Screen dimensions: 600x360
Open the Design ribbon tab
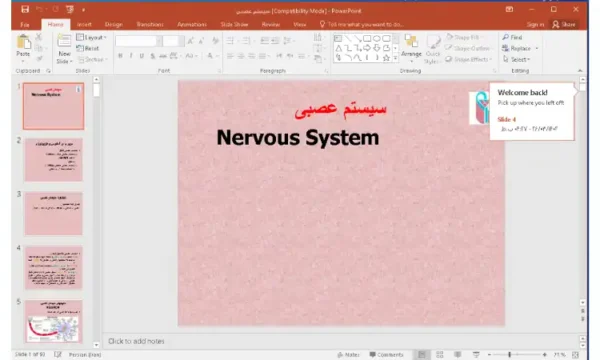pyautogui.click(x=114, y=24)
